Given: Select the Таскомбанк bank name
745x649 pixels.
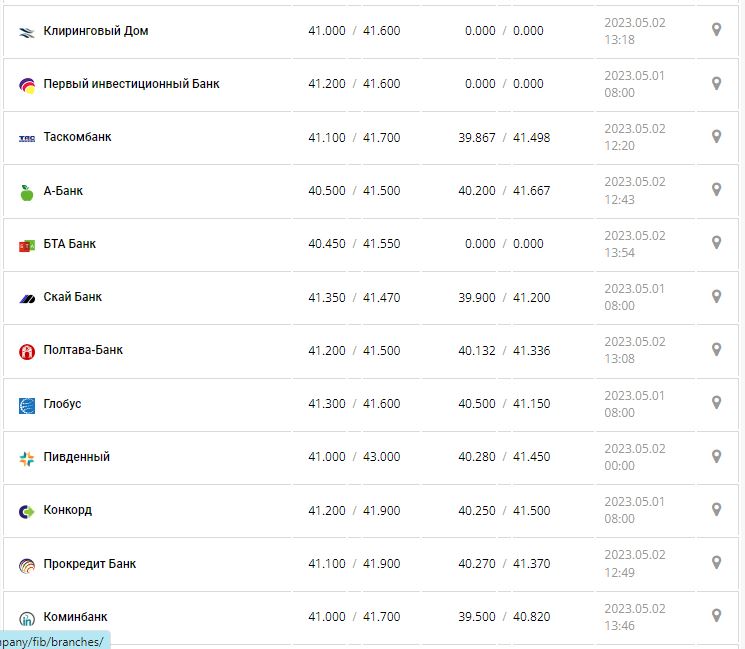Looking at the screenshot, I should point(77,137).
